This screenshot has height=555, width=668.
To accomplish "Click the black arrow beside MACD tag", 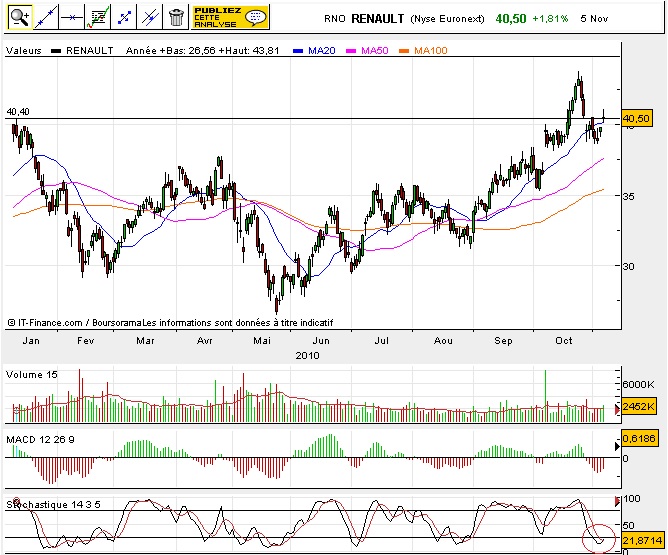I will (x=617, y=446).
